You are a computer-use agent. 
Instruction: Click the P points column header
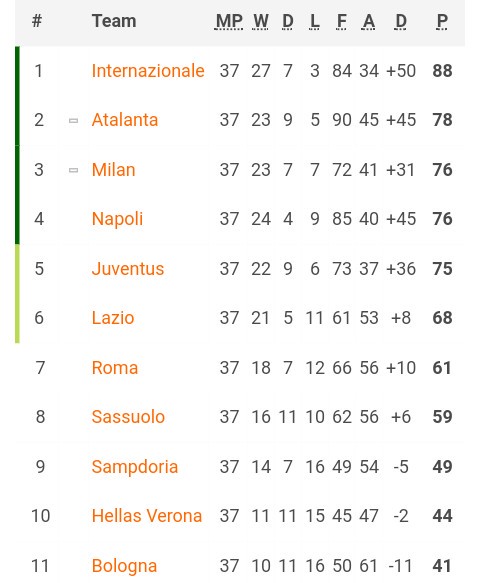point(442,21)
